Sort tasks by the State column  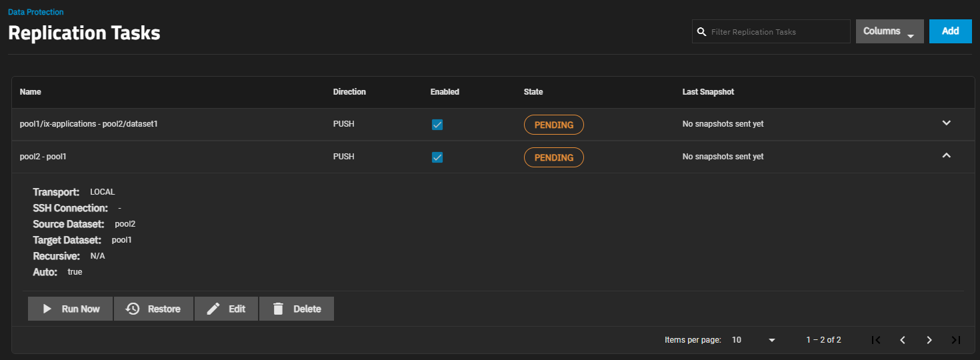coord(533,92)
